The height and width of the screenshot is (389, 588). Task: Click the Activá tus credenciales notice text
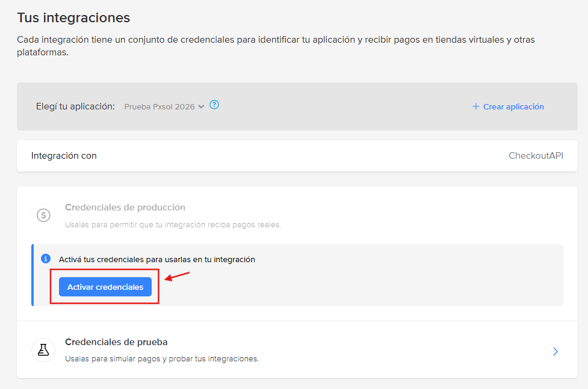click(x=157, y=260)
